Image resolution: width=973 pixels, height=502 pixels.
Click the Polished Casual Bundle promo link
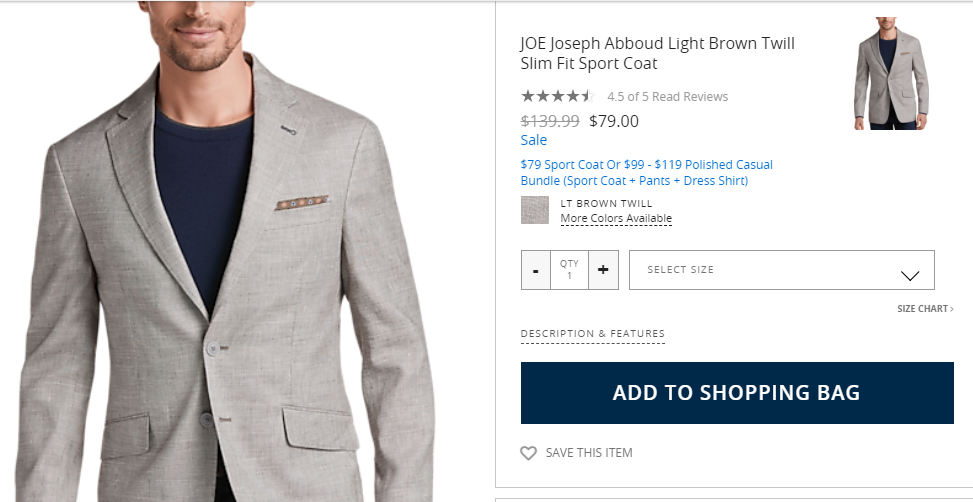pyautogui.click(x=646, y=173)
